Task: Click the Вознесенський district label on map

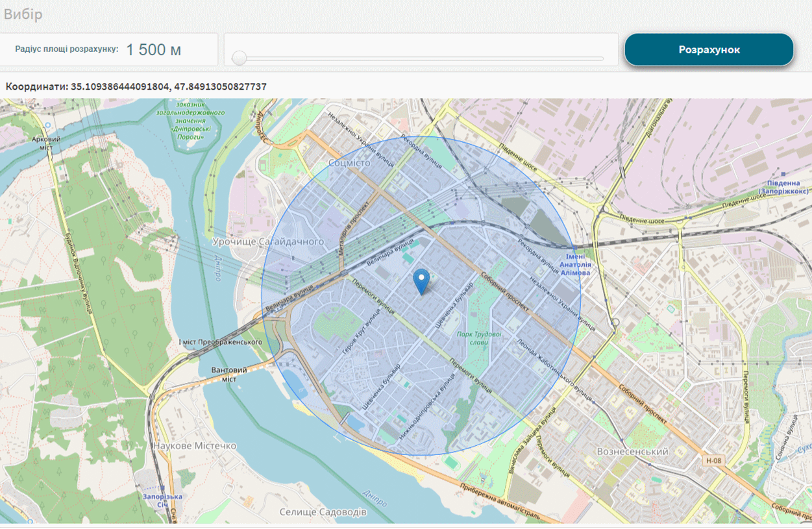Action: [632, 451]
